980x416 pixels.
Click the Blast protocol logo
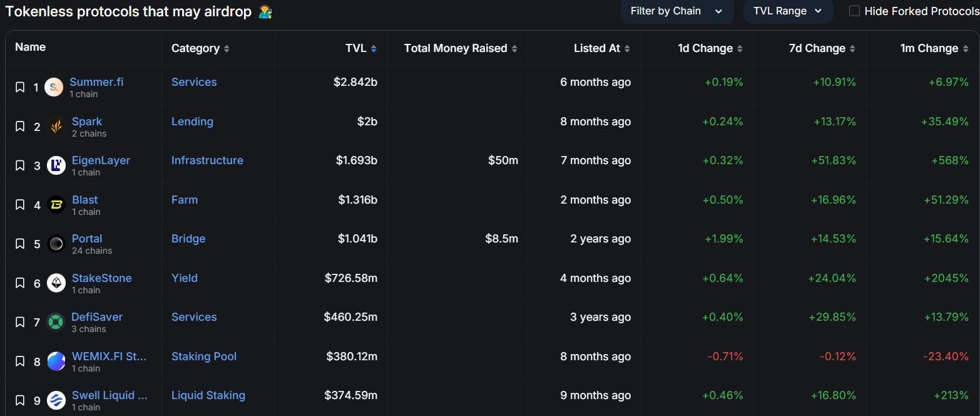click(56, 205)
